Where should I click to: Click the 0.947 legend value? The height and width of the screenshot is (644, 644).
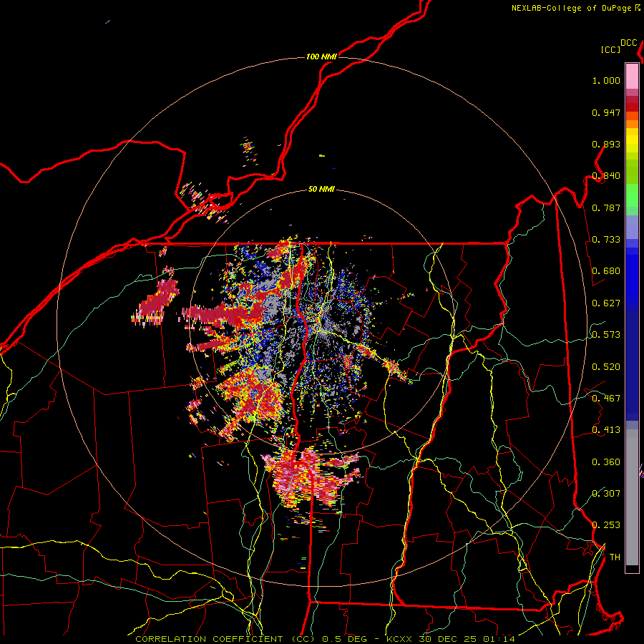[606, 112]
